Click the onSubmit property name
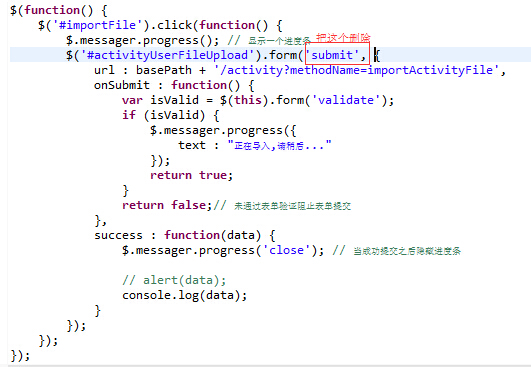 click(x=122, y=85)
